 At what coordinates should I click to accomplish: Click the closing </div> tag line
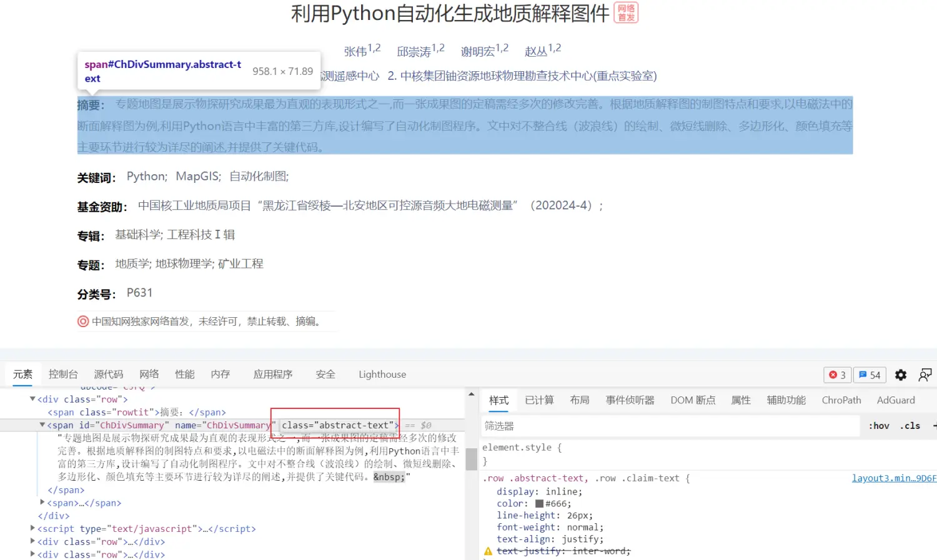coord(54,516)
